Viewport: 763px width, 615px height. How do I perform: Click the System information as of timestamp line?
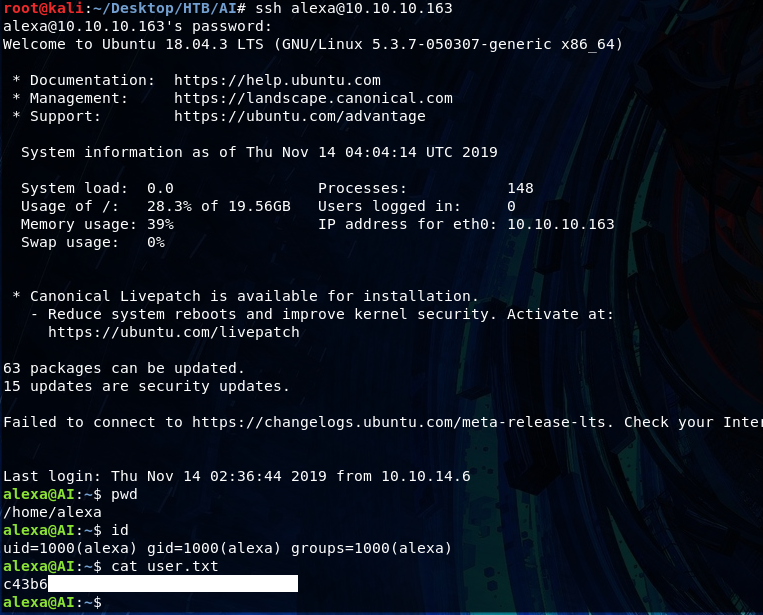259,152
